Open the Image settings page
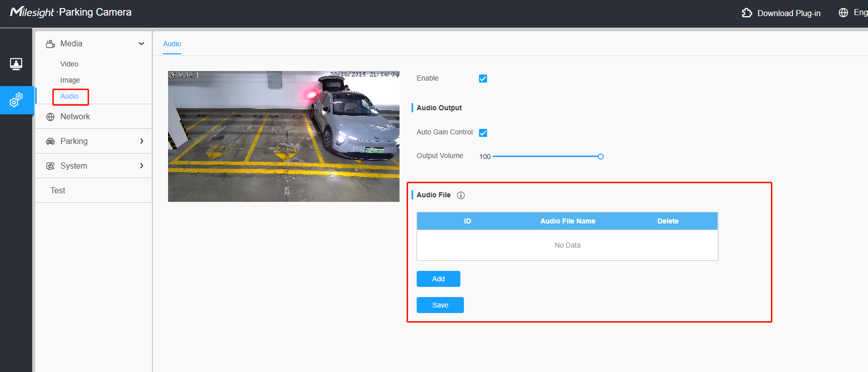 tap(70, 80)
